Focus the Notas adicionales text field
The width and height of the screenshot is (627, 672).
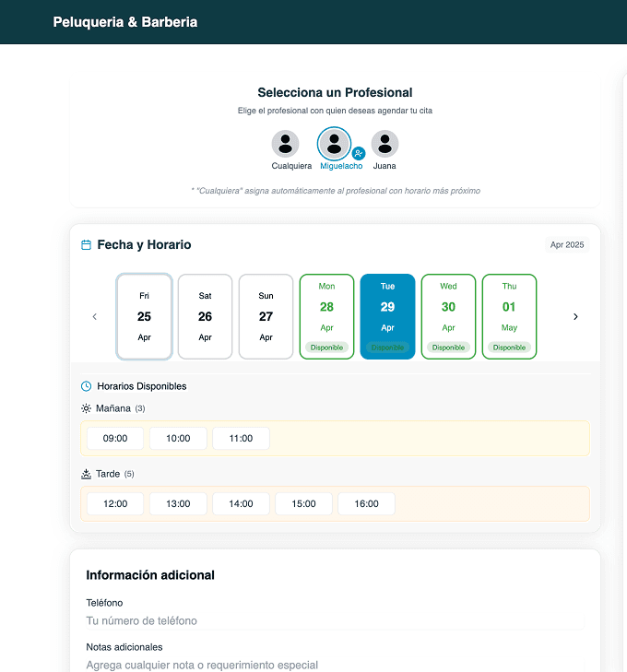(332, 664)
